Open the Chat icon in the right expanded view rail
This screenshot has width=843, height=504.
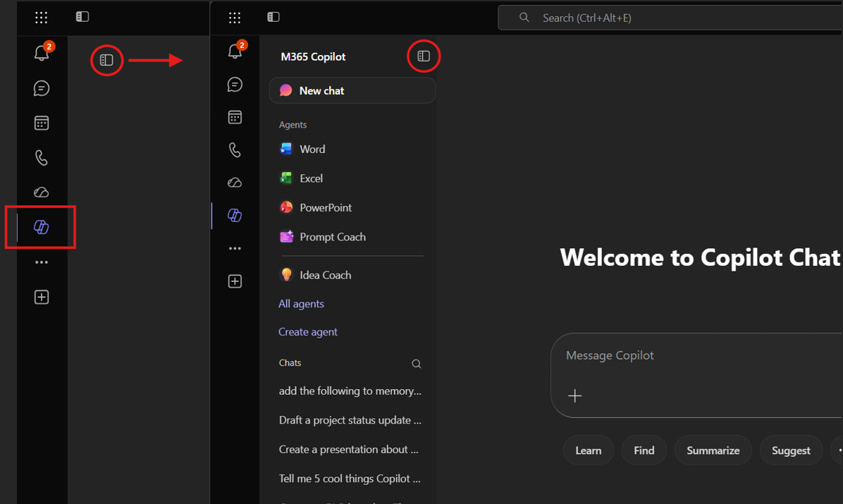(235, 85)
